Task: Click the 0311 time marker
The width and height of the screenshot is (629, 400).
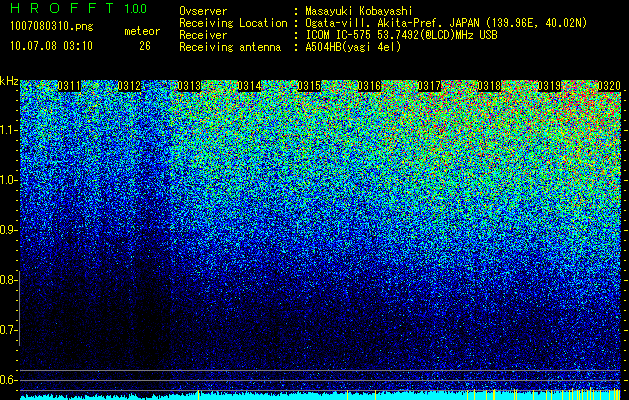Action: coord(69,86)
